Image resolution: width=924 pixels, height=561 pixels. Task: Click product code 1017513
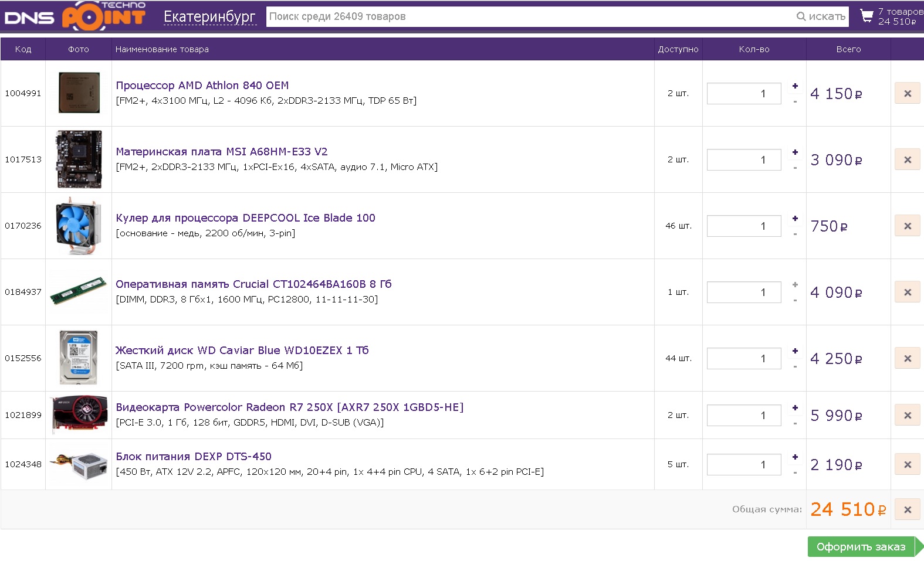pos(23,159)
